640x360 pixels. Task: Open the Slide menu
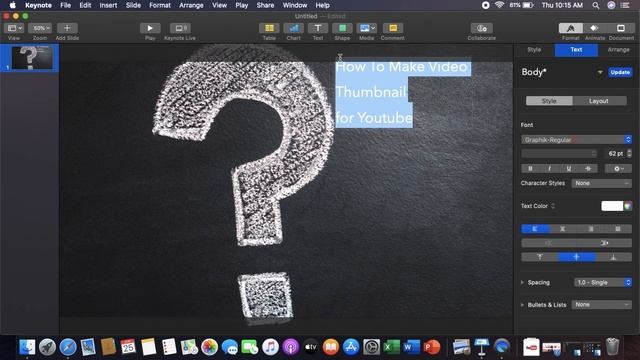tap(133, 5)
